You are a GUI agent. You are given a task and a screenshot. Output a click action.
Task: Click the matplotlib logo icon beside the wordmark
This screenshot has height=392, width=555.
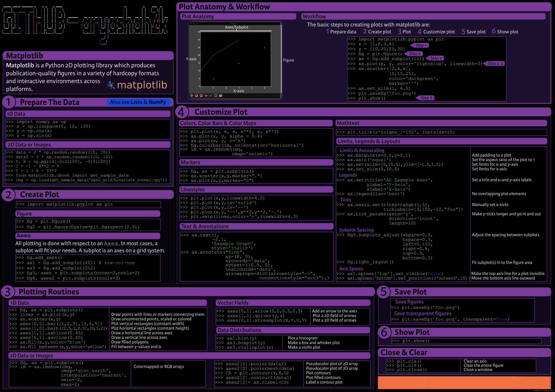pos(111,85)
